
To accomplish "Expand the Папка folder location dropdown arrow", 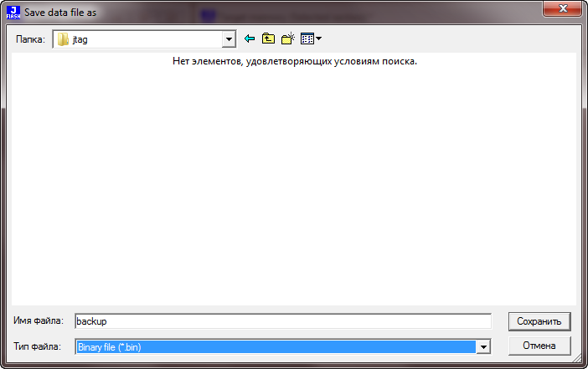I will click(229, 39).
